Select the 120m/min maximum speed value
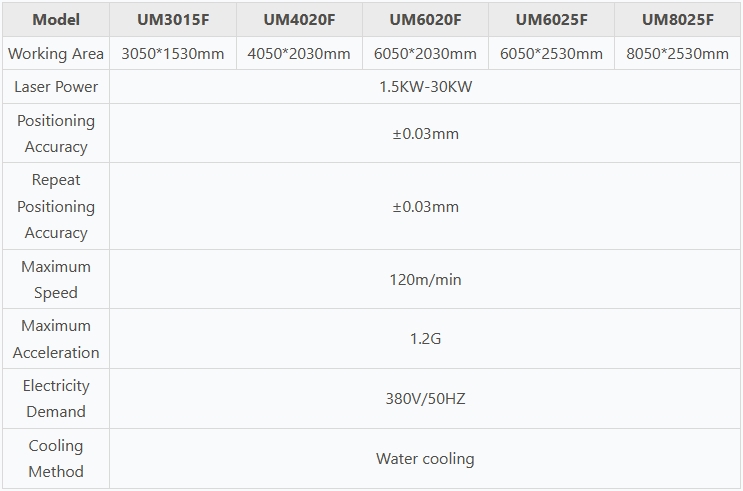743x491 pixels. (425, 280)
